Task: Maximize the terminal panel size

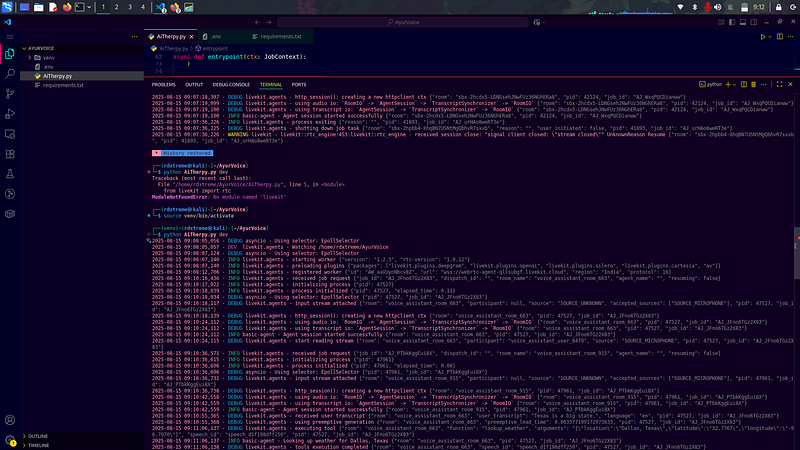Action: point(780,84)
